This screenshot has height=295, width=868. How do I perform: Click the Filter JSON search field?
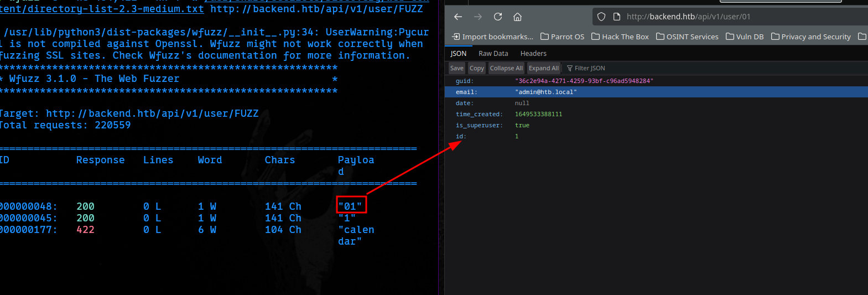tap(590, 68)
